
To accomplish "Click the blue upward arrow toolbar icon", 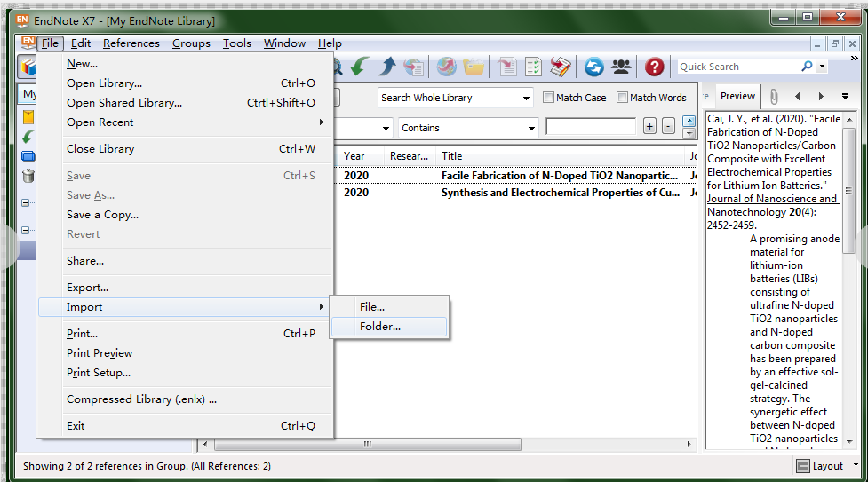I will (x=387, y=67).
